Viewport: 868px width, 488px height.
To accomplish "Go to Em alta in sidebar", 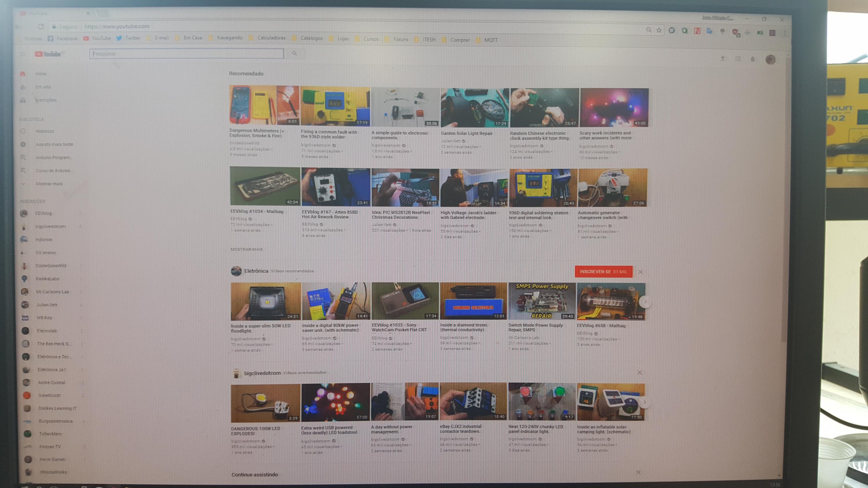I will (43, 87).
